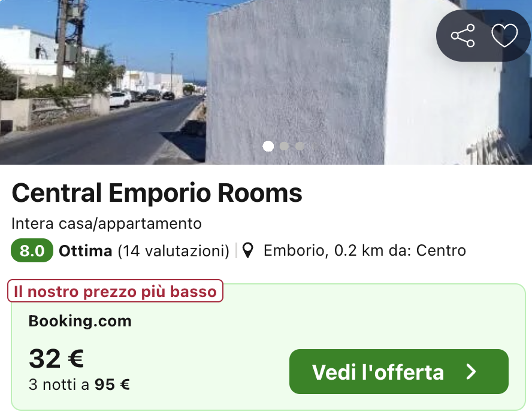This screenshot has height=418, width=532.
Task: Select the Booking.com provider label
Action: click(80, 321)
